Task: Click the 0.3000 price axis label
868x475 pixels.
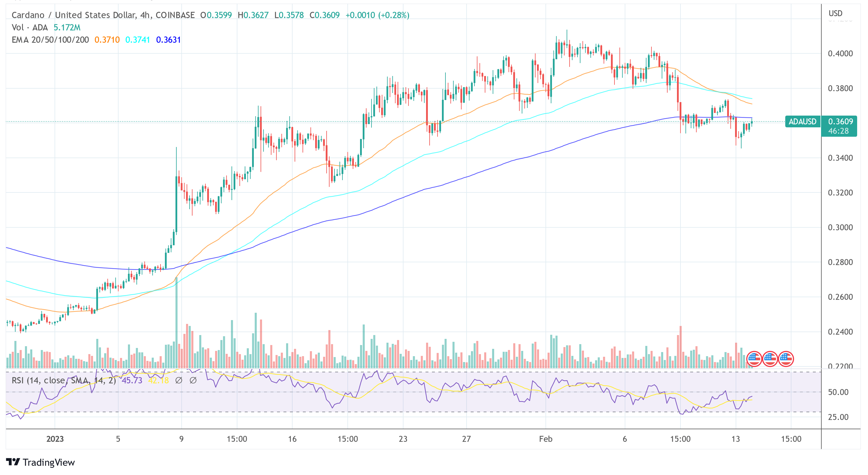Action: click(840, 227)
